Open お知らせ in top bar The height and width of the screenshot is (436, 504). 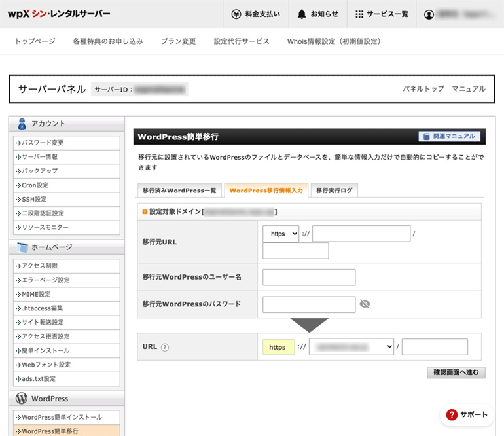tap(318, 14)
